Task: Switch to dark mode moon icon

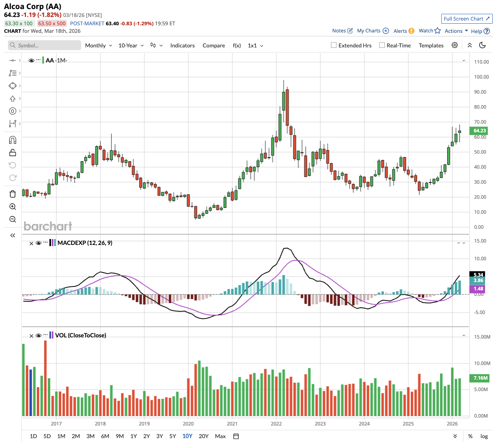Action: pos(482,45)
